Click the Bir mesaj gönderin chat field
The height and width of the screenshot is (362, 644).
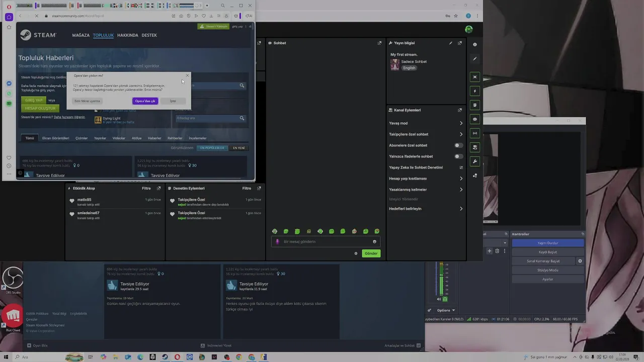pos(325,242)
